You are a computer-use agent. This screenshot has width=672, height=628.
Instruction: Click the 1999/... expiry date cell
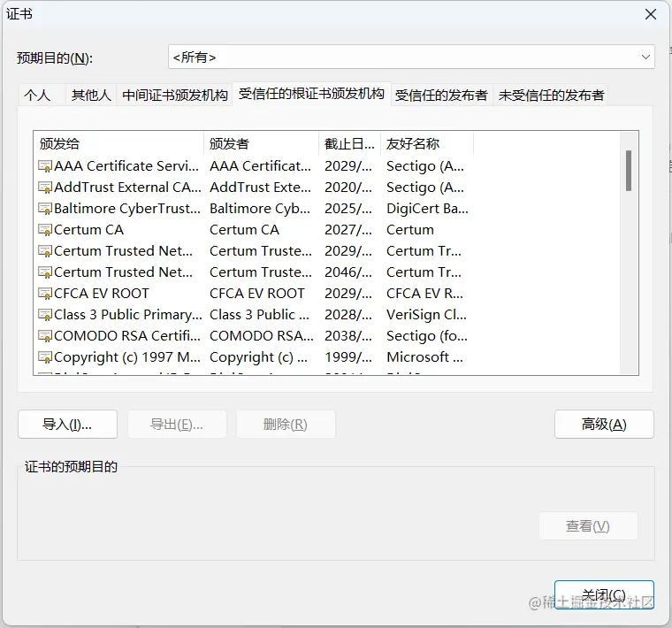[x=348, y=357]
